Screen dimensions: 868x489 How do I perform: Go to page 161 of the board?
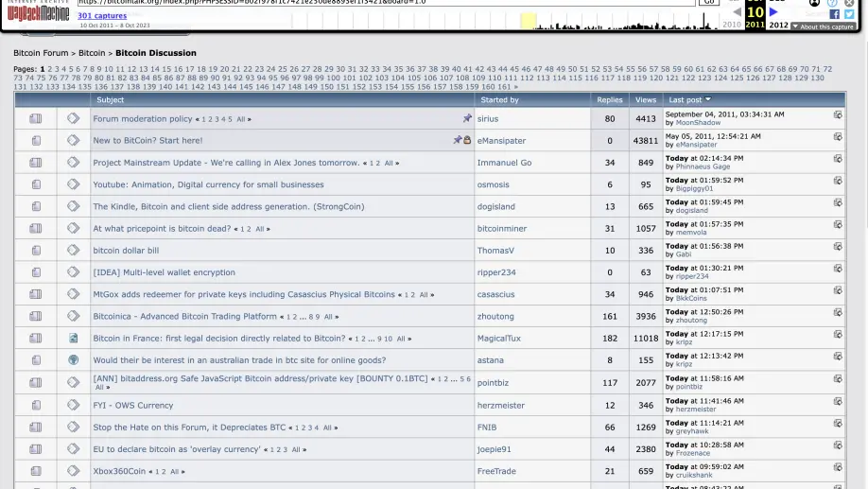point(504,87)
